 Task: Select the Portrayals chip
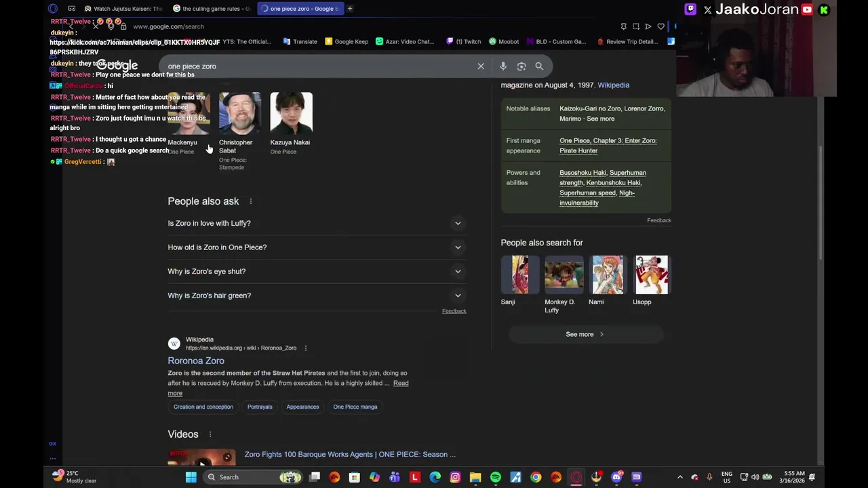tap(260, 407)
